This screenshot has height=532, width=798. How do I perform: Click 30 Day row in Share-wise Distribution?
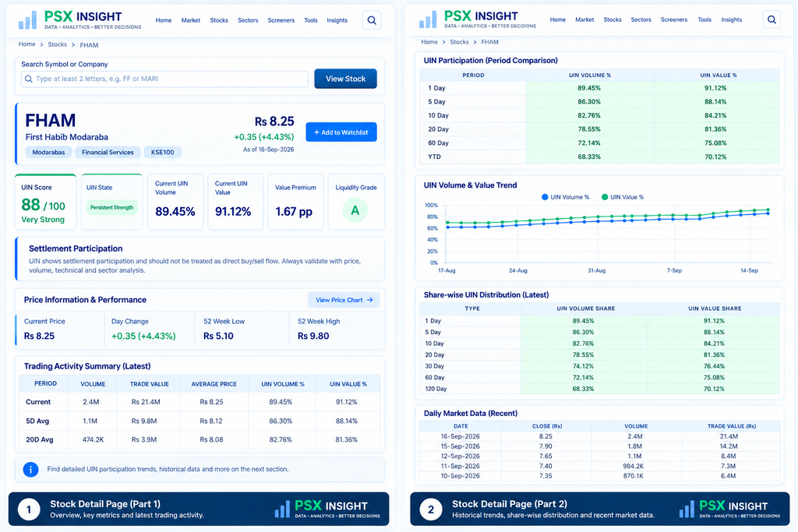(599, 366)
